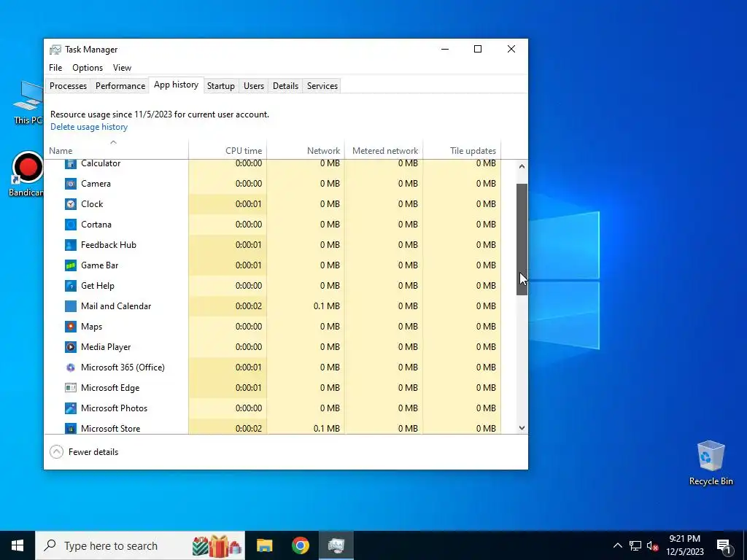
Task: Click the Microsoft Store app icon
Action: [71, 429]
